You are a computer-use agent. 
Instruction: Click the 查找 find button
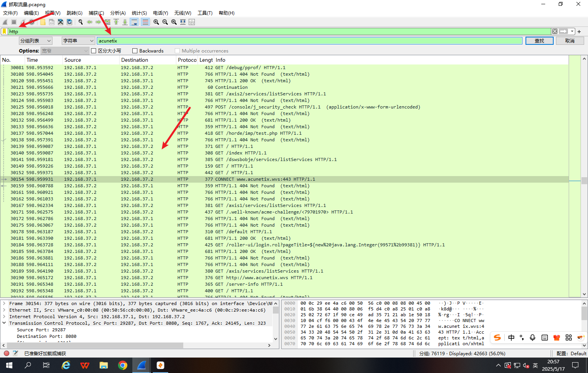pos(539,41)
